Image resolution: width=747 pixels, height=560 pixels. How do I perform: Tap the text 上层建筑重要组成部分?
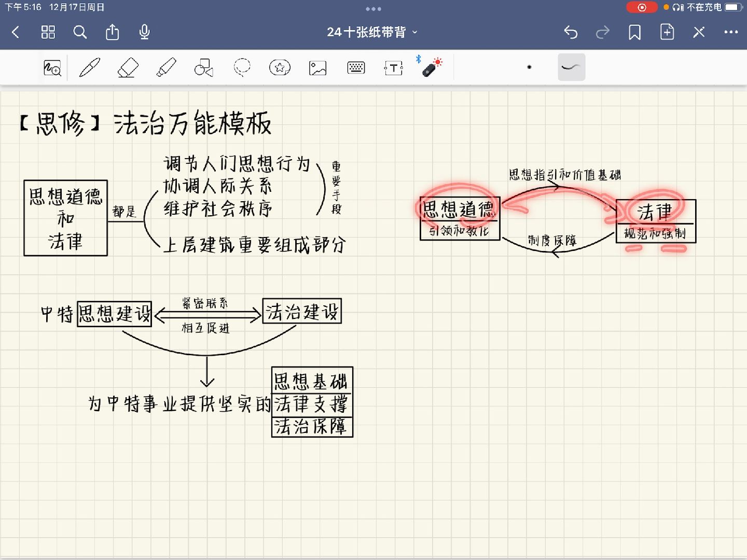point(254,244)
